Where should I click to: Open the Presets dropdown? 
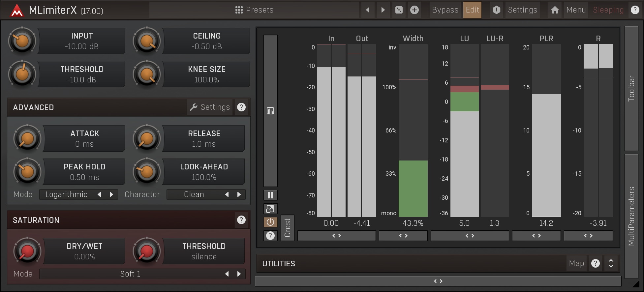coord(254,10)
